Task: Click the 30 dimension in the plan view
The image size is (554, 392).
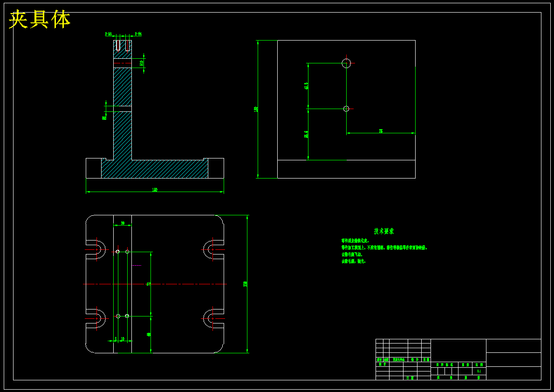Action: tap(123, 223)
